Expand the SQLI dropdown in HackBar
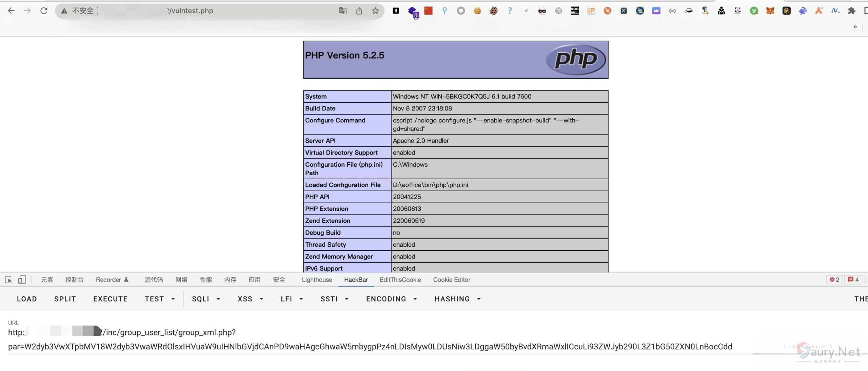Screen dimensions: 868x371 [206, 299]
